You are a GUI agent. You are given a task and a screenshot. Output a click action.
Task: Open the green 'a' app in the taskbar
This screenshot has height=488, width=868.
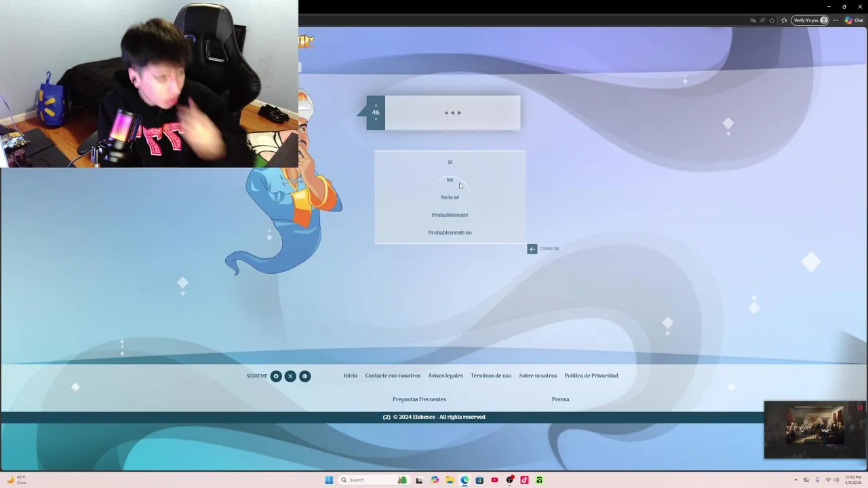[x=539, y=480]
